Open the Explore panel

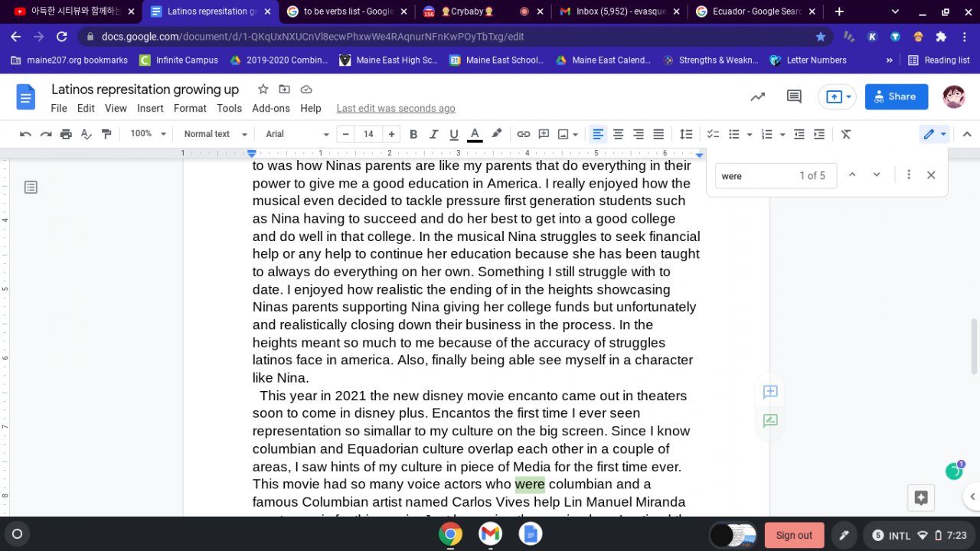point(921,497)
